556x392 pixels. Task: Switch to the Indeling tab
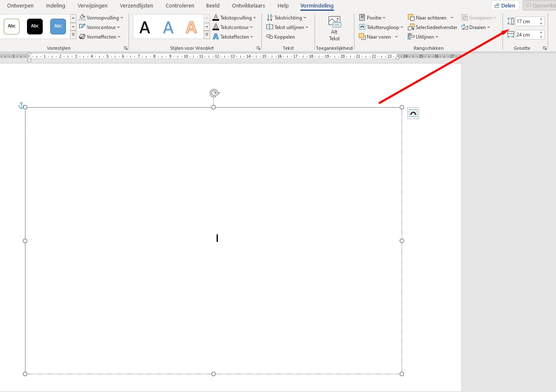pos(56,6)
